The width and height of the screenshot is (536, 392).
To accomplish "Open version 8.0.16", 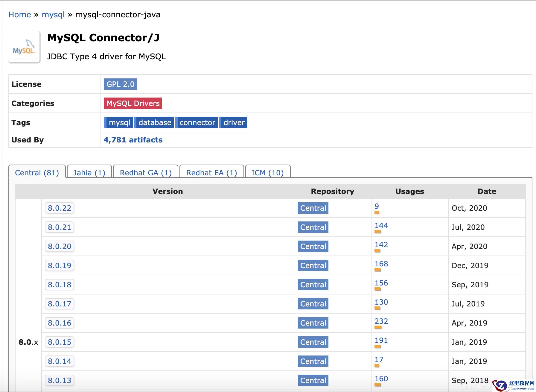I will 60,323.
